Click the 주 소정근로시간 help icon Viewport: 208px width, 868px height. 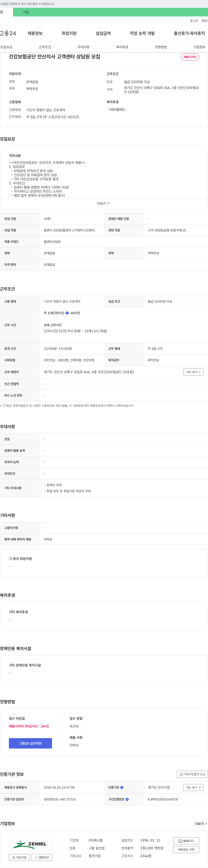pos(67,313)
